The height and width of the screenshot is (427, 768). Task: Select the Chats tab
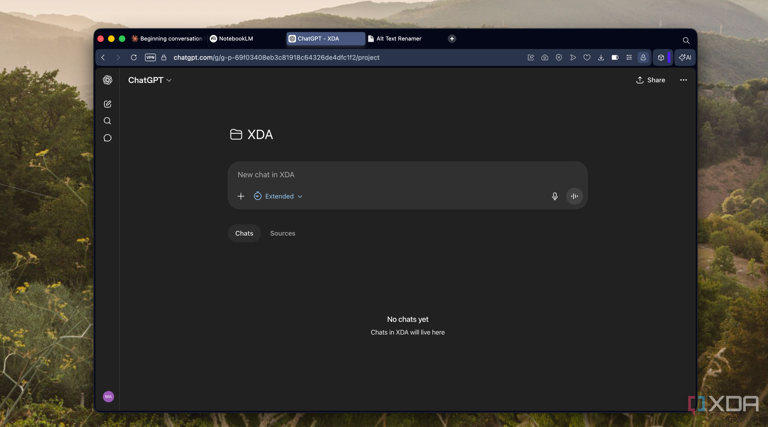point(244,233)
